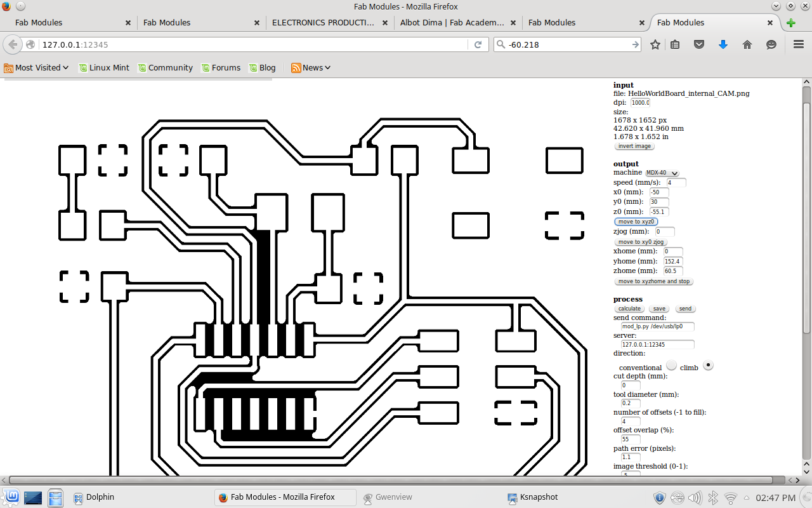Close the ELECTRONICS PRODUCTI... tab
Screen dimensions: 812x508
(385, 22)
